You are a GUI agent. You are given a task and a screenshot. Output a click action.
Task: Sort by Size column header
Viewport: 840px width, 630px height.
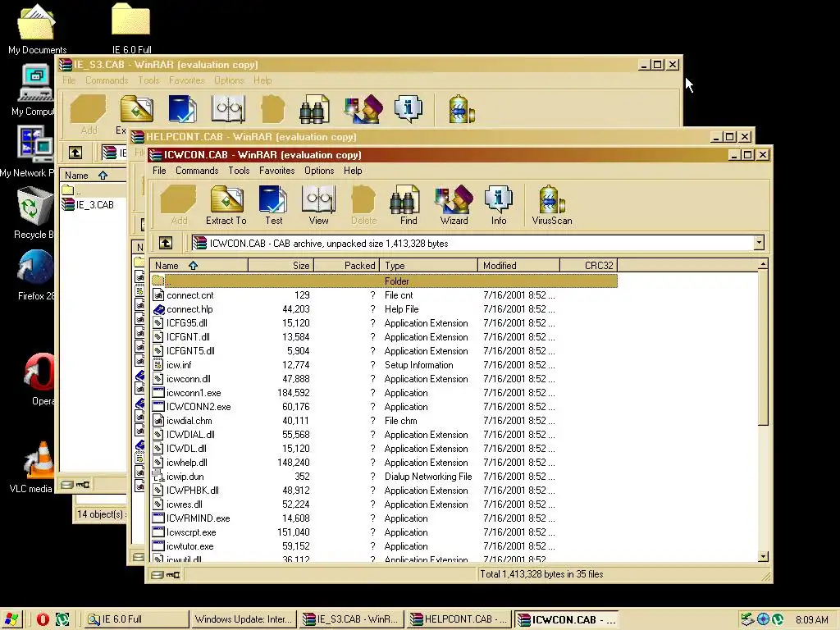[x=281, y=265]
